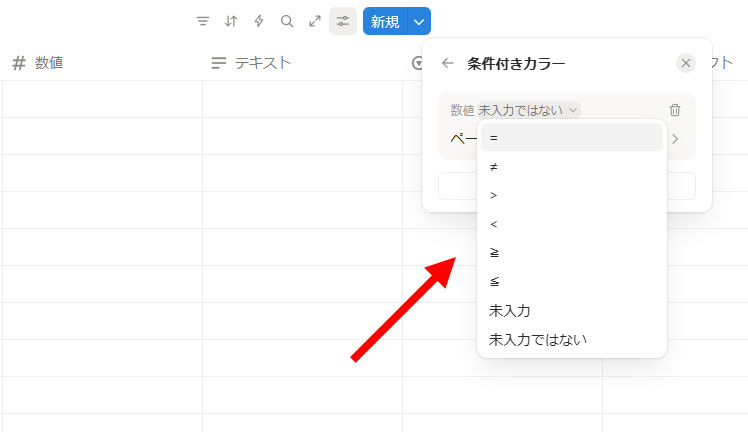Expand the right chevron in rule row
The height and width of the screenshot is (432, 748).
tap(675, 139)
